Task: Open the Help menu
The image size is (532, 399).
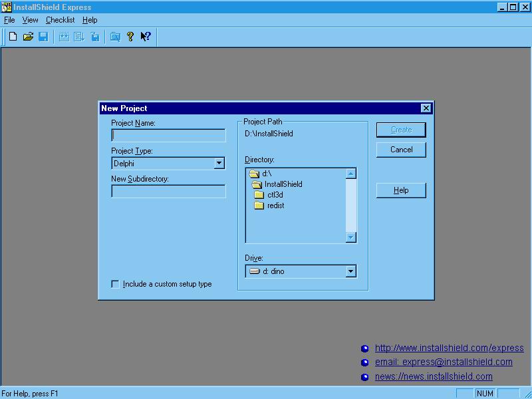Action: click(90, 20)
